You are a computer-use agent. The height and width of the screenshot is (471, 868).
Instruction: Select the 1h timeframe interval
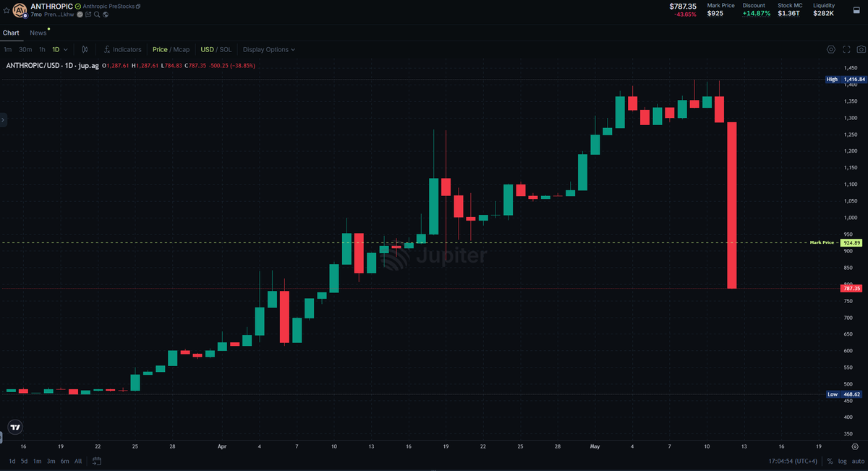pyautogui.click(x=42, y=49)
